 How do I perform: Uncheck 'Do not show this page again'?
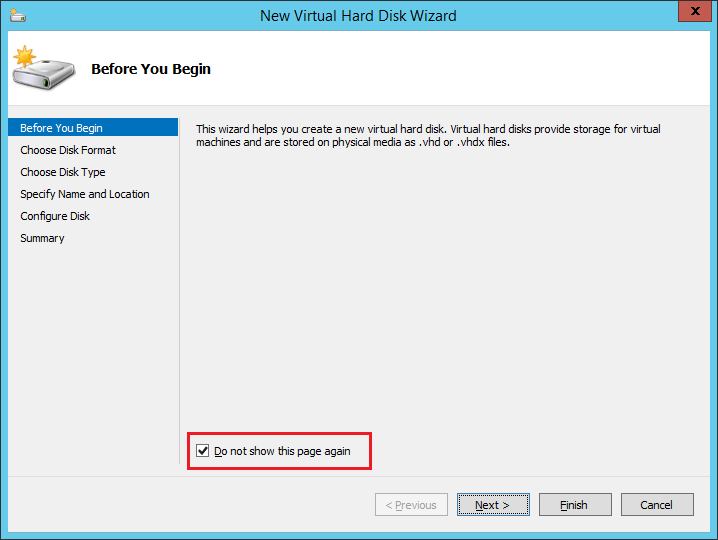point(203,451)
